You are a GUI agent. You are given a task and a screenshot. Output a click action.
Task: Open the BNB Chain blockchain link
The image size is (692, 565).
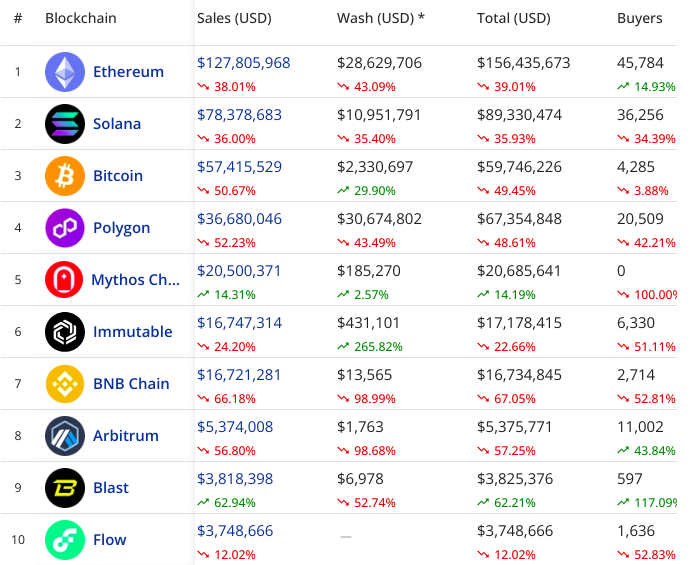[131, 384]
